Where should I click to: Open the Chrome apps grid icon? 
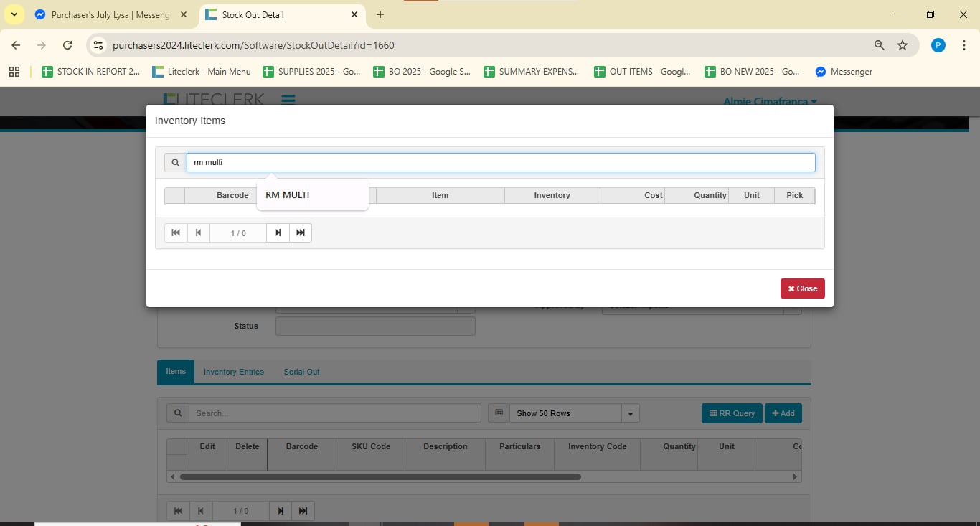coord(14,72)
